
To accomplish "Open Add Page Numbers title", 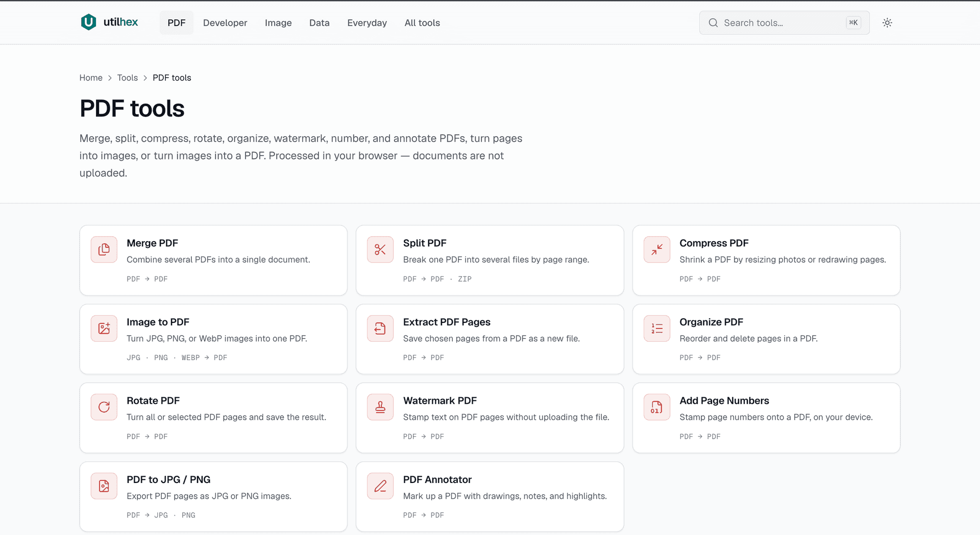I will pyautogui.click(x=724, y=401).
